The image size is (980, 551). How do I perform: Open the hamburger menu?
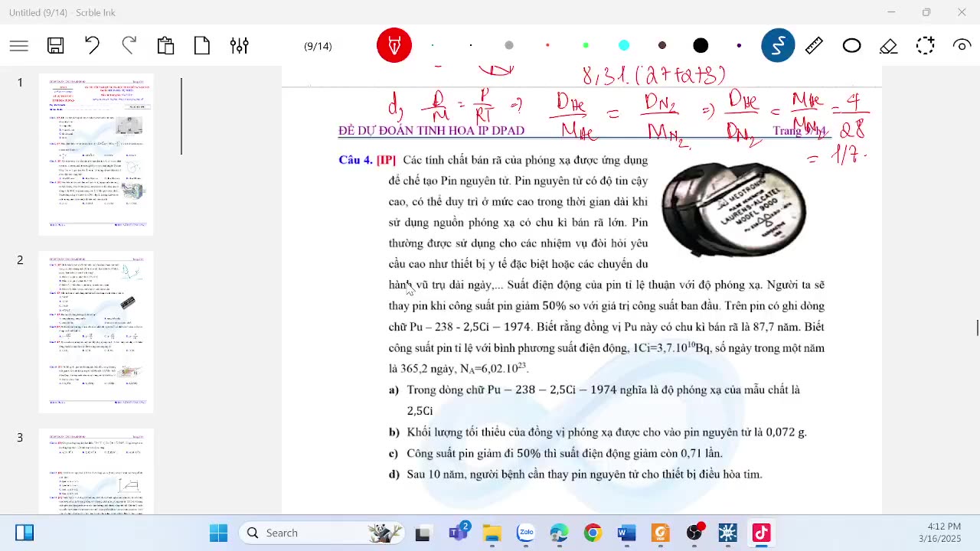(x=19, y=46)
